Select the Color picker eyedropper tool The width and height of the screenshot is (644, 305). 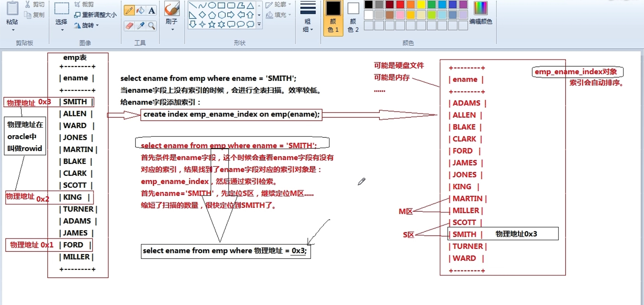pyautogui.click(x=140, y=26)
